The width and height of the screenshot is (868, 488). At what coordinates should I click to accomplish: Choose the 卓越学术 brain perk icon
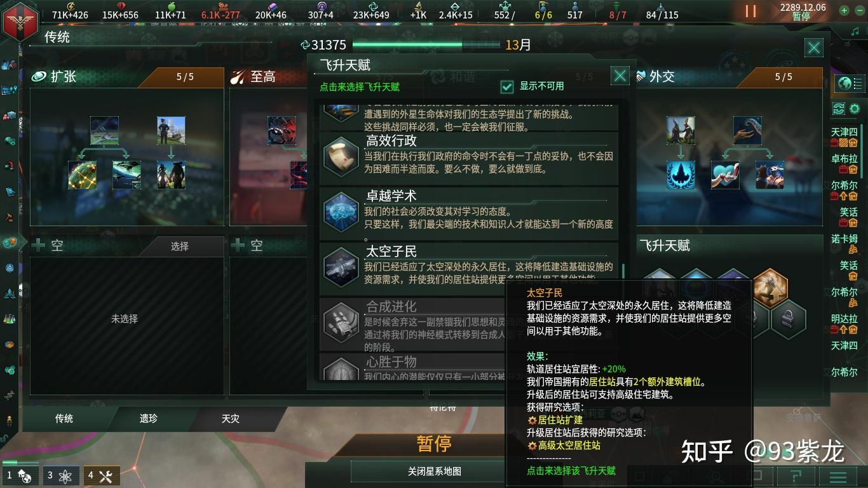pyautogui.click(x=341, y=211)
